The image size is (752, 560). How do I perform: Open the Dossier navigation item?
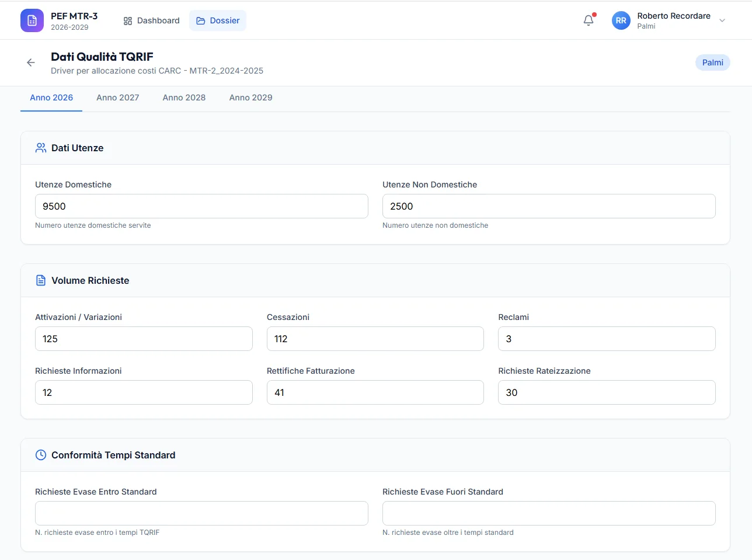[x=218, y=20]
